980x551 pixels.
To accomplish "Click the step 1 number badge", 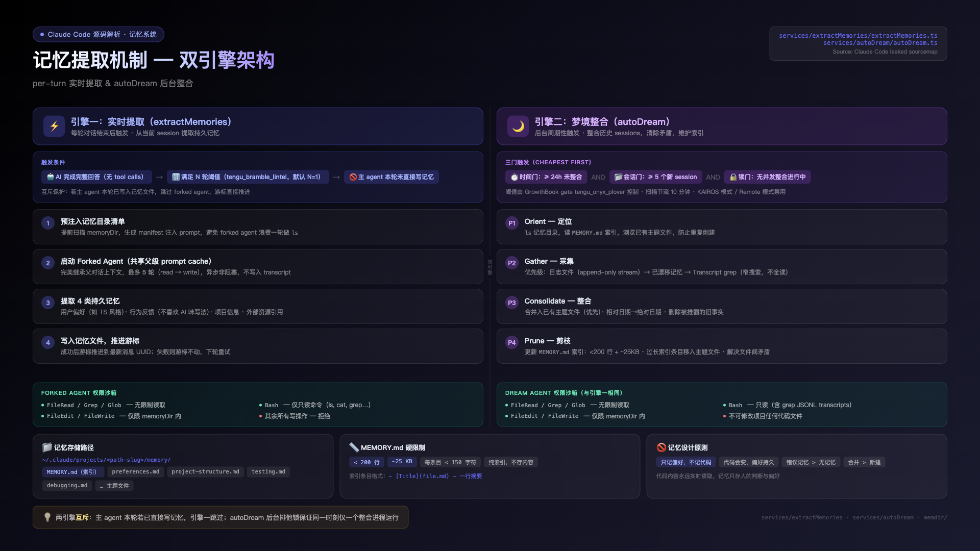I will [48, 223].
